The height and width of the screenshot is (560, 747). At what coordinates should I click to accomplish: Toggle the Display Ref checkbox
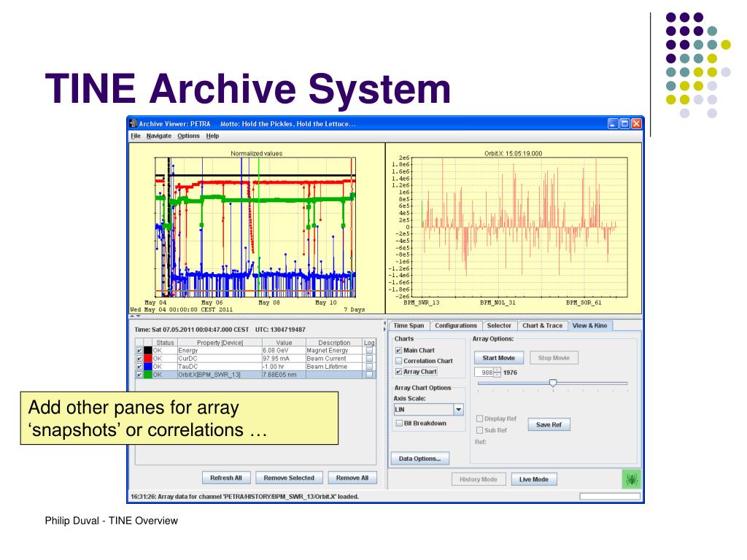pyautogui.click(x=480, y=419)
